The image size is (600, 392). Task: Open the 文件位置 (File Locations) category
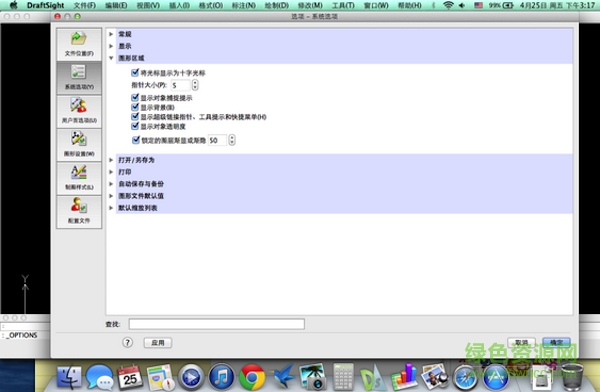(79, 44)
